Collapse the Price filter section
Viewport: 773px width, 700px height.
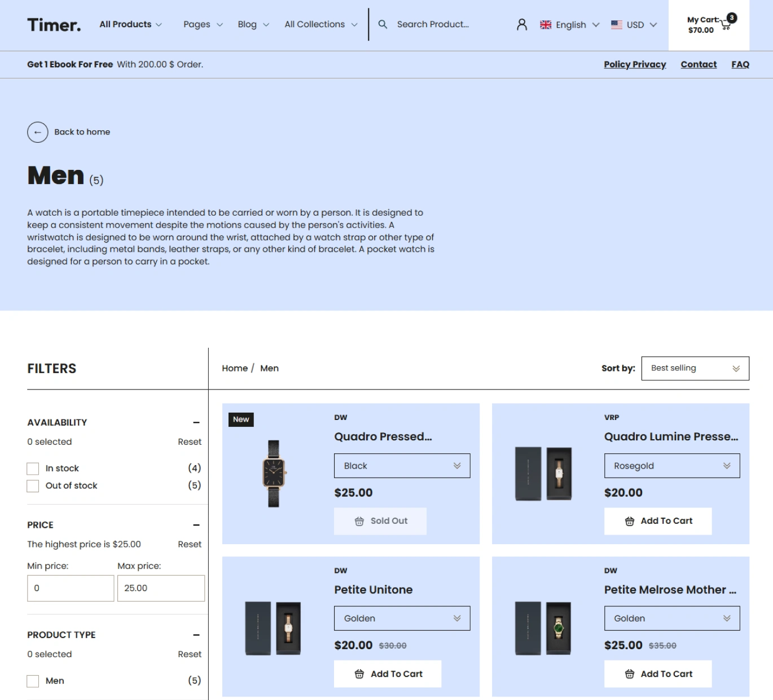pyautogui.click(x=196, y=525)
